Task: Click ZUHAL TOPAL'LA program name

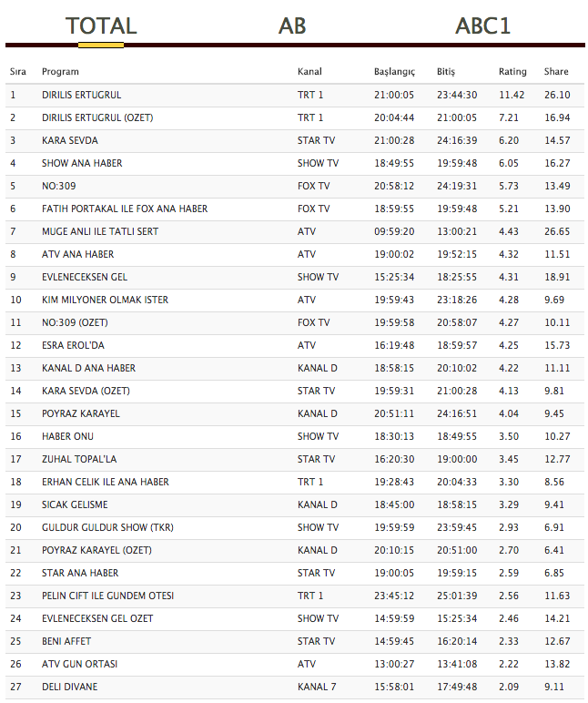Action: pyautogui.click(x=79, y=459)
